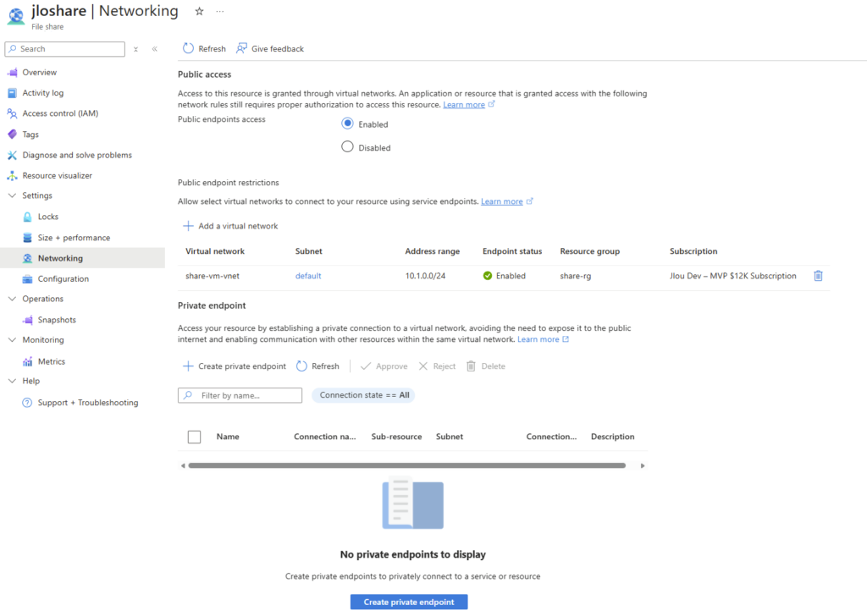This screenshot has width=867, height=616.
Task: Select Disabled for public endpoints access
Action: click(347, 147)
